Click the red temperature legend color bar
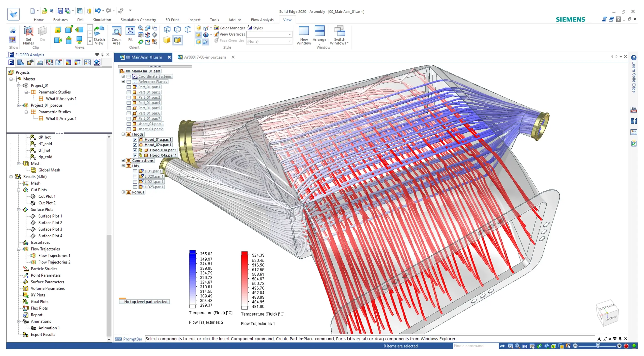Viewport: 644px width, 356px height. (x=245, y=280)
